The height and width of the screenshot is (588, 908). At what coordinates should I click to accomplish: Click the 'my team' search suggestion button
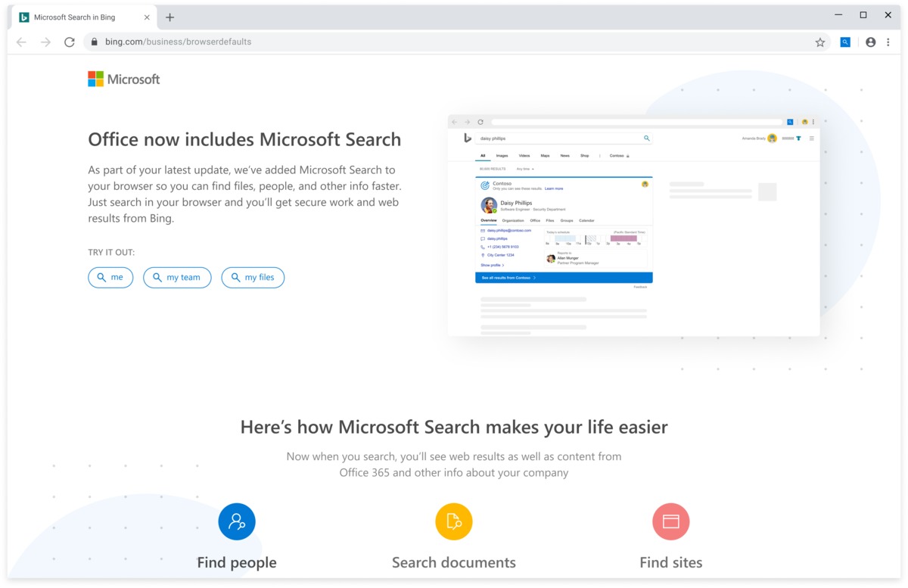point(177,278)
